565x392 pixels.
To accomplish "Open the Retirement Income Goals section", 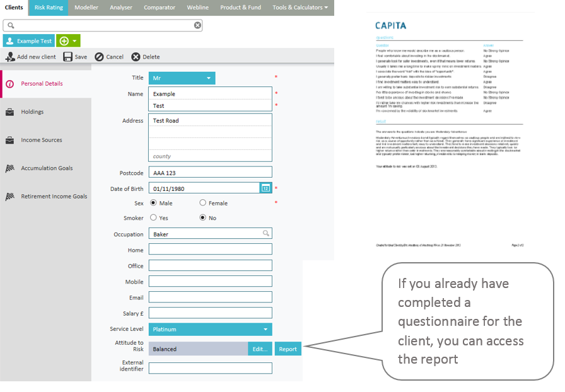I will [x=46, y=197].
